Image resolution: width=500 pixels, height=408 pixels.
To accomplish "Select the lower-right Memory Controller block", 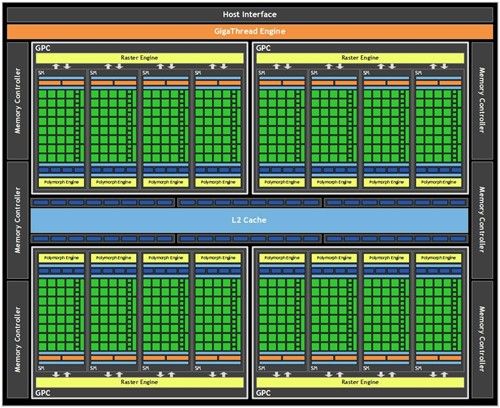I will tap(482, 339).
